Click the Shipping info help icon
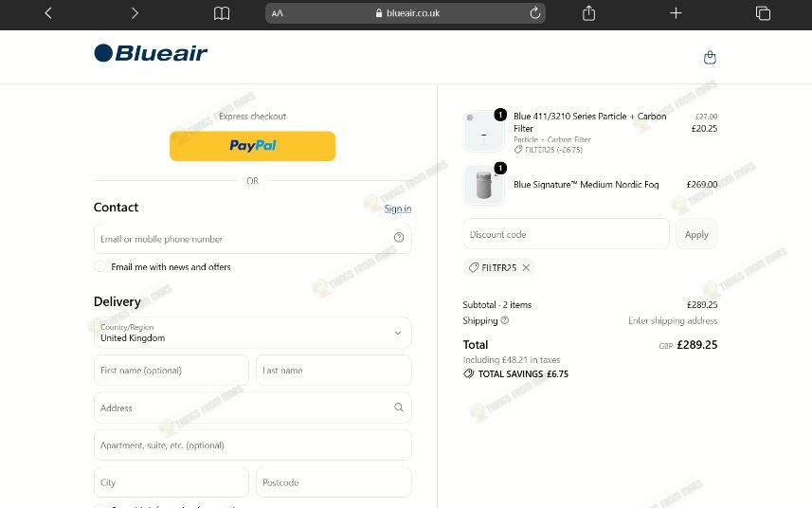 (x=505, y=320)
